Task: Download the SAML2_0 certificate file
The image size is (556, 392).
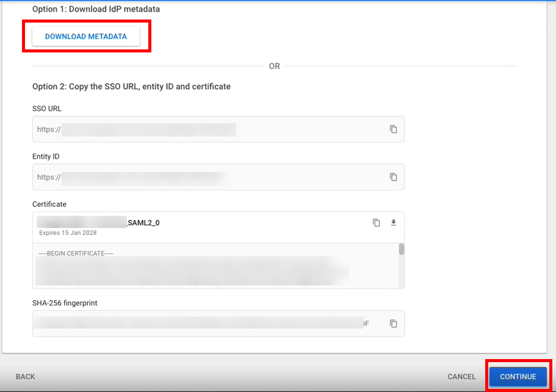Action: coord(394,223)
